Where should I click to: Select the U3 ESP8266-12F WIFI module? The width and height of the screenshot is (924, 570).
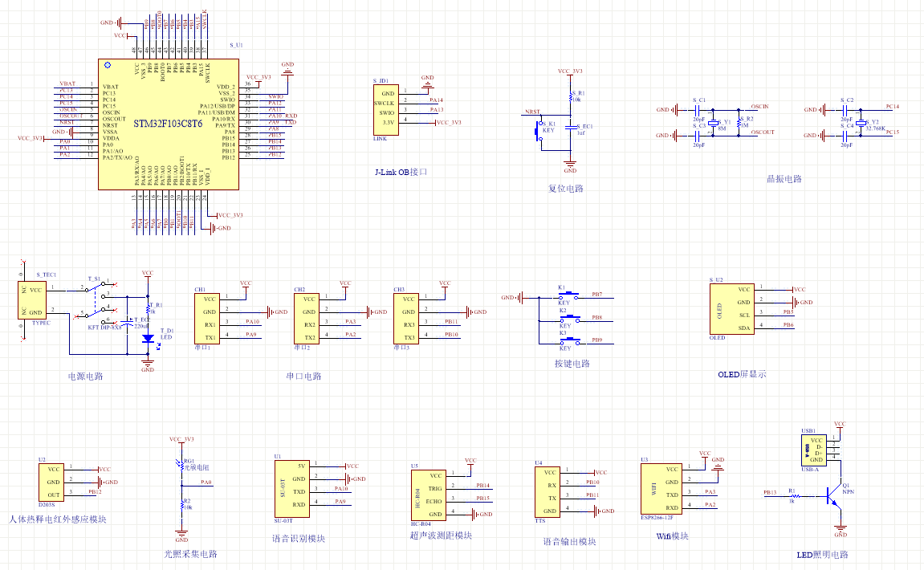[x=661, y=489]
